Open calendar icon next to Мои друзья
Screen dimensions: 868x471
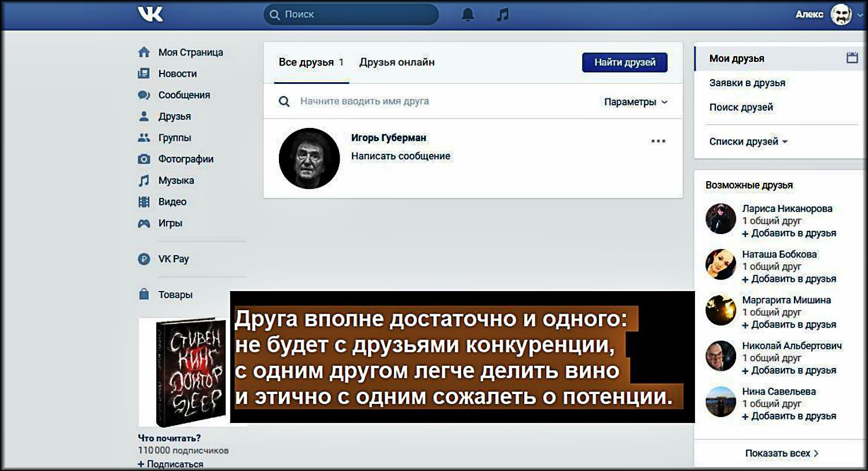[x=852, y=58]
